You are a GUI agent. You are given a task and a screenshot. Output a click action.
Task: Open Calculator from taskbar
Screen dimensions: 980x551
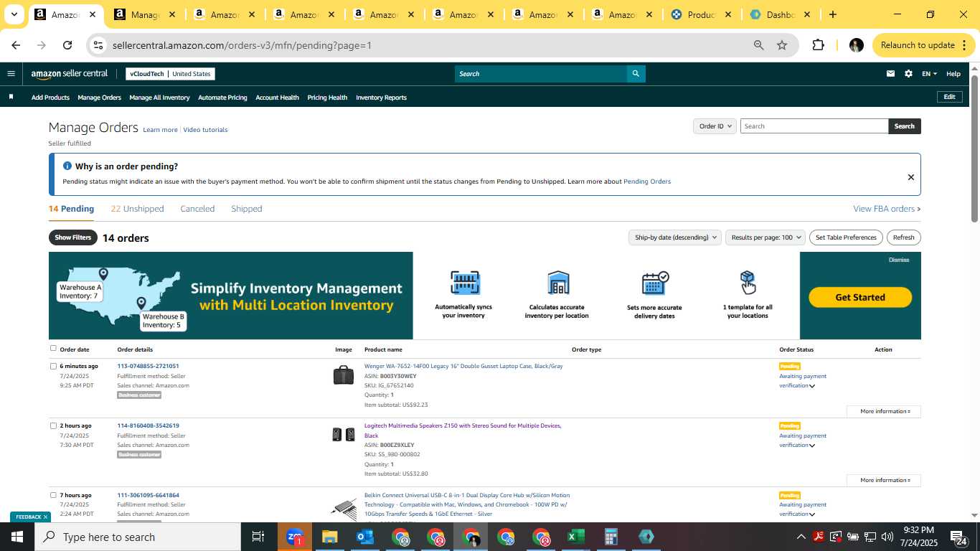coord(611,537)
